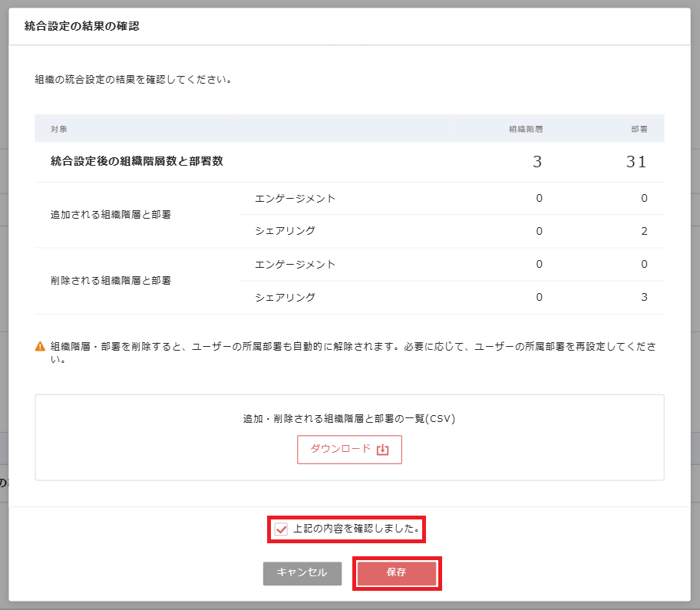Click the 保存 button to save
This screenshot has width=700, height=610.
(x=397, y=573)
